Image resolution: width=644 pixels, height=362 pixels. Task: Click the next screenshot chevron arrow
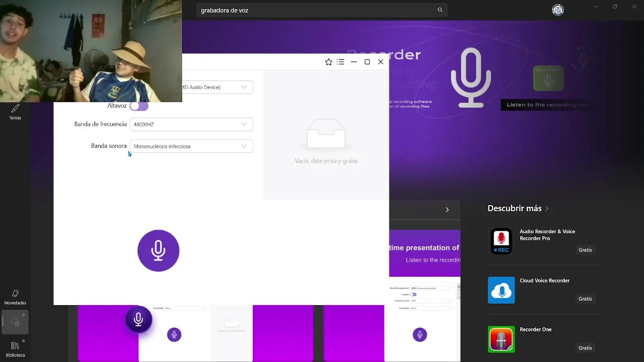(447, 210)
